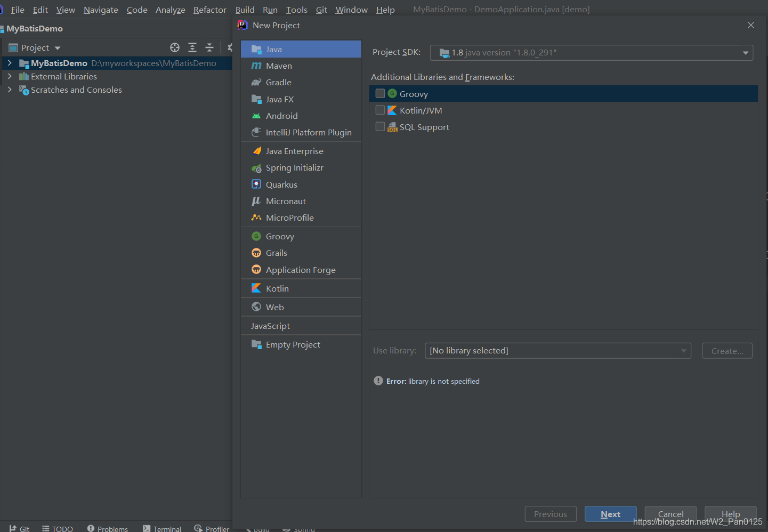Select the Web globe icon

pyautogui.click(x=256, y=307)
